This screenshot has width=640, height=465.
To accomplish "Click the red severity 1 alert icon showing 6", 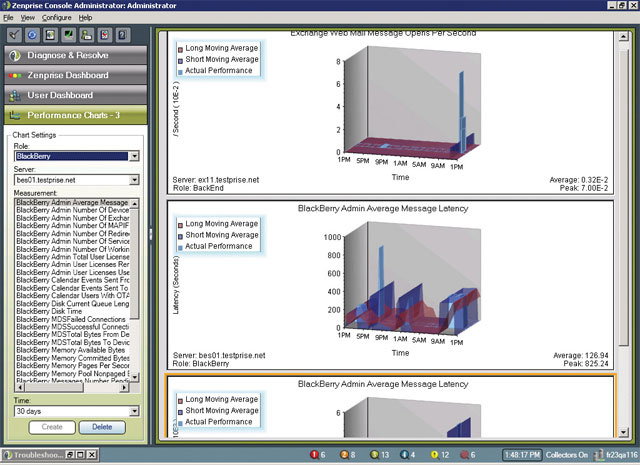I will (314, 454).
